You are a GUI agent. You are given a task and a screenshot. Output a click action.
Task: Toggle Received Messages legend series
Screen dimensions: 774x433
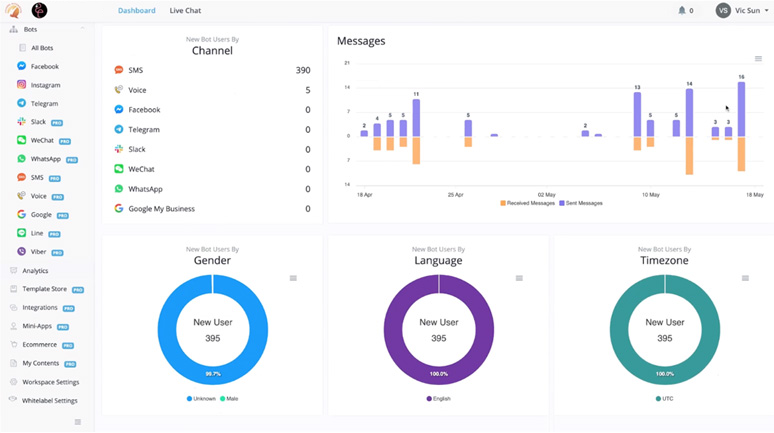coord(526,203)
